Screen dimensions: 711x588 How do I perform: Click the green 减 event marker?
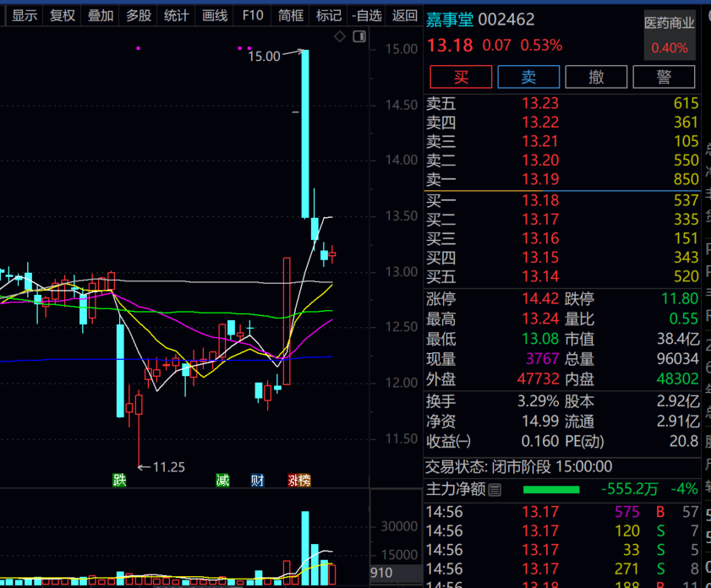[222, 480]
